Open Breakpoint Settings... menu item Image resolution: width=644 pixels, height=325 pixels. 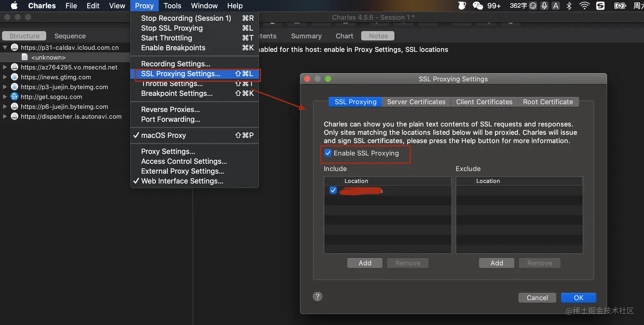pyautogui.click(x=194, y=93)
